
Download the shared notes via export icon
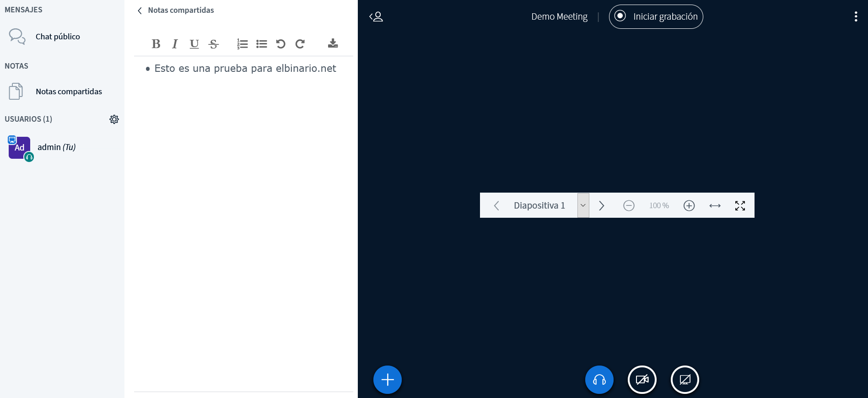333,43
